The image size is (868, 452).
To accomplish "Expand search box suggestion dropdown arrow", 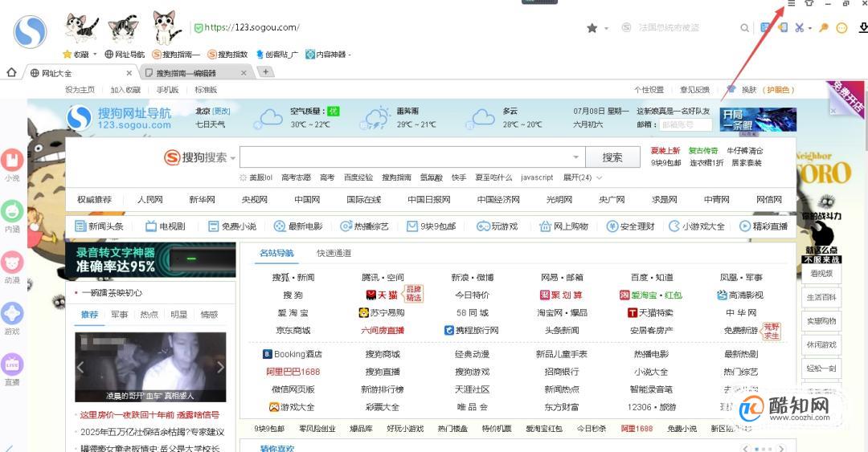I will point(576,157).
